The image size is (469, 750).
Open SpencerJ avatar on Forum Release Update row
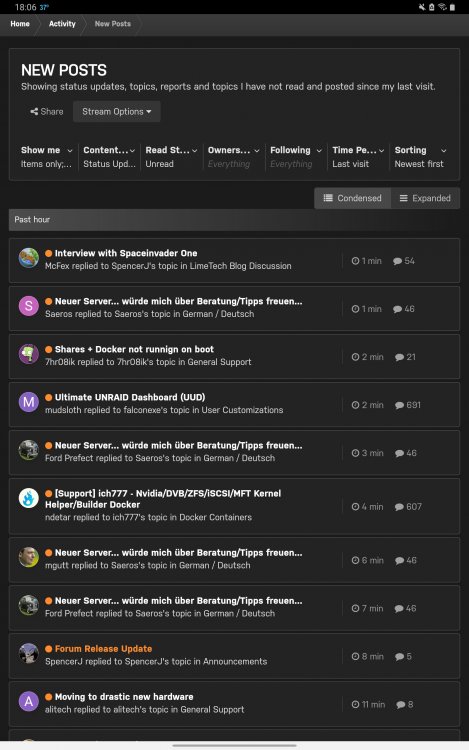tap(29, 653)
